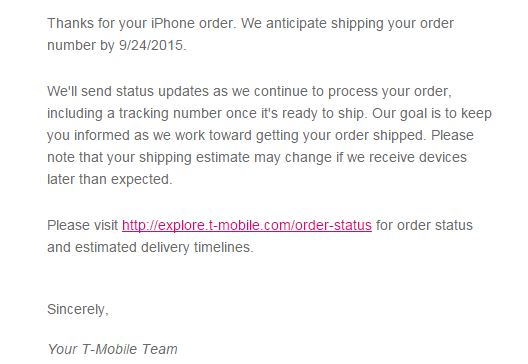
Task: Click 'Thanks for your' opening text
Action: pos(97,23)
